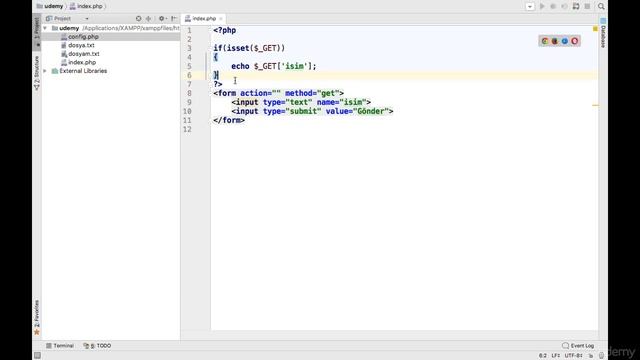Click the Debug icon in toolbar
640x360 pixels.
[x=553, y=7]
